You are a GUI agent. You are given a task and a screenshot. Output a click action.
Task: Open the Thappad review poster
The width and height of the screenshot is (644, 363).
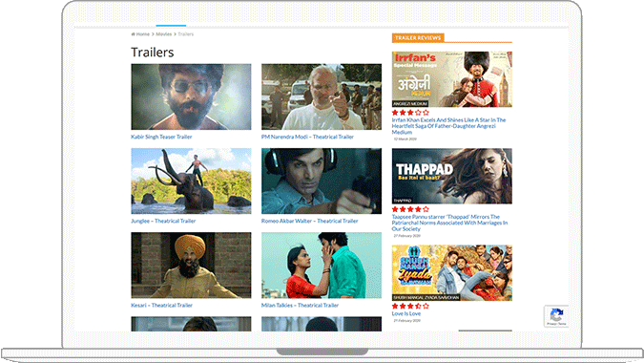coord(452,176)
